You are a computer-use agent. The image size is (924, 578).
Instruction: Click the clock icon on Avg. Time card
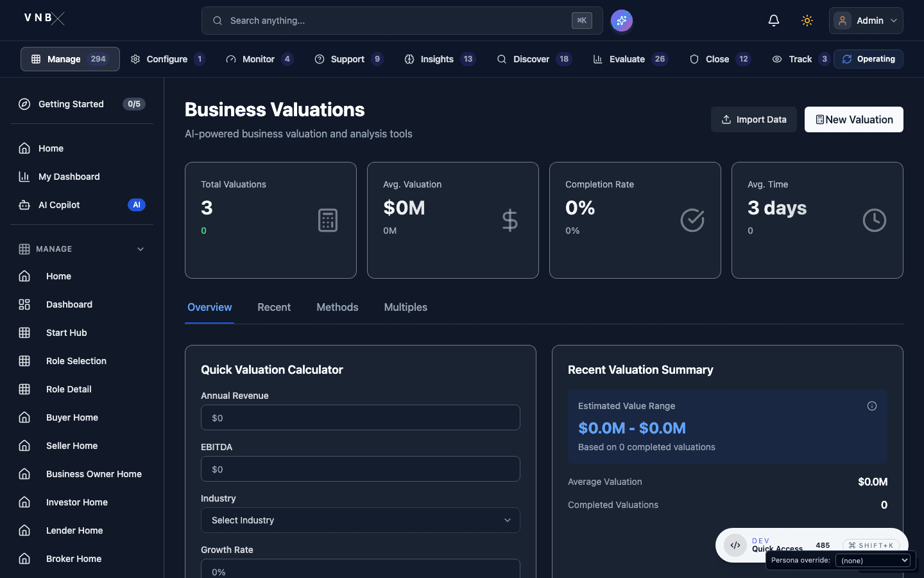[x=875, y=220]
